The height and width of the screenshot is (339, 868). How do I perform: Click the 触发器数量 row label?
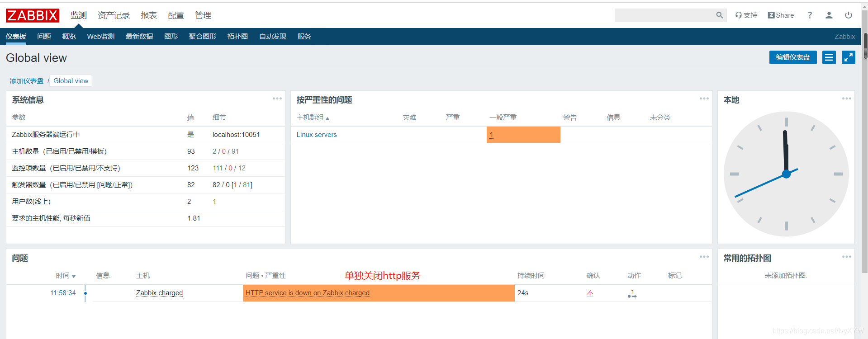(x=72, y=185)
